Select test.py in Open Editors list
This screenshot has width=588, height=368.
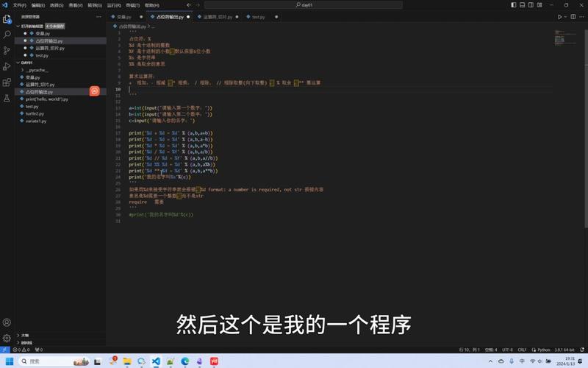(x=42, y=56)
